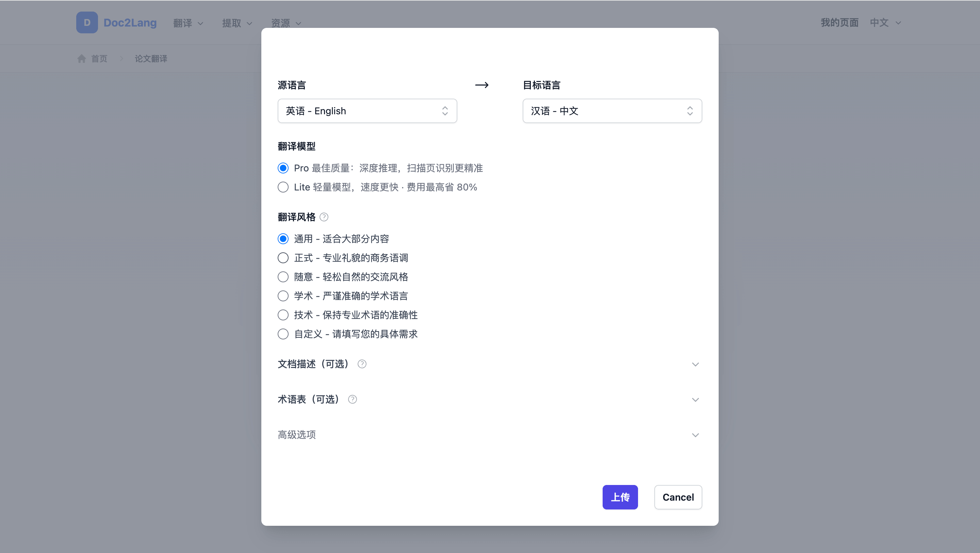Screen dimensions: 980x553
Task: Open the 中文 language switcher
Action: coord(886,23)
